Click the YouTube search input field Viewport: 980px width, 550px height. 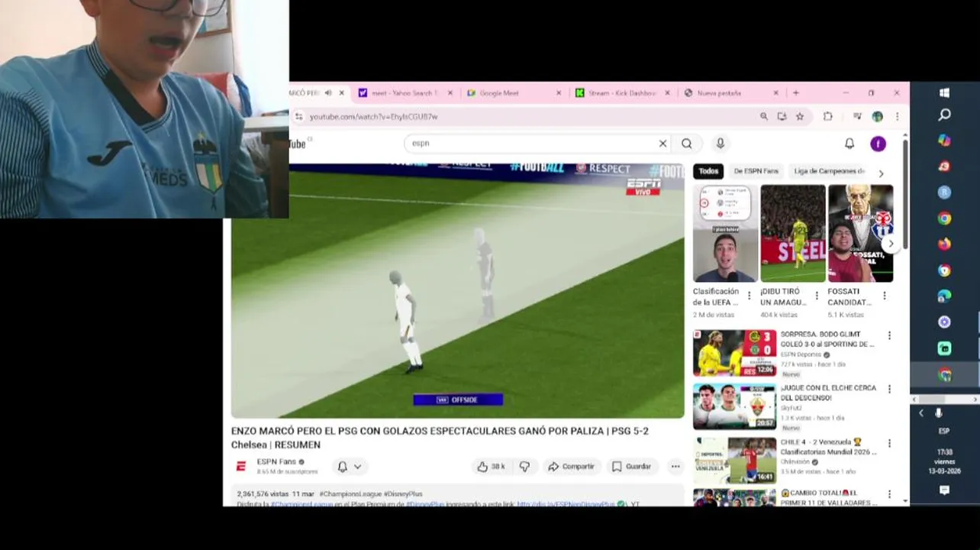tap(534, 144)
